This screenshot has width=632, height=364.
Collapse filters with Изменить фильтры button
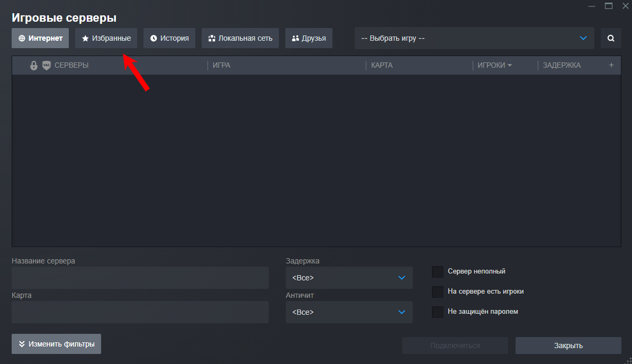coord(57,344)
